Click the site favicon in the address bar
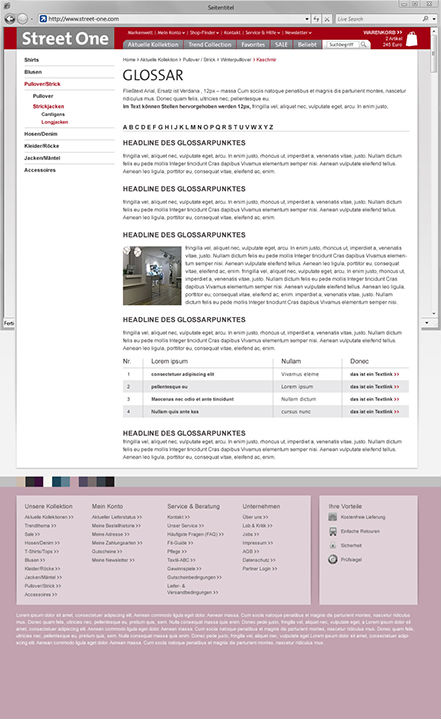The height and width of the screenshot is (719, 441). [x=43, y=19]
